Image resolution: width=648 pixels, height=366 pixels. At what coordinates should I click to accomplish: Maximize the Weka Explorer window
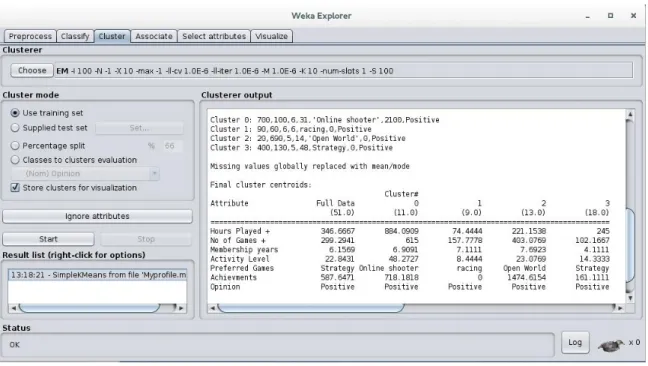pyautogui.click(x=610, y=16)
